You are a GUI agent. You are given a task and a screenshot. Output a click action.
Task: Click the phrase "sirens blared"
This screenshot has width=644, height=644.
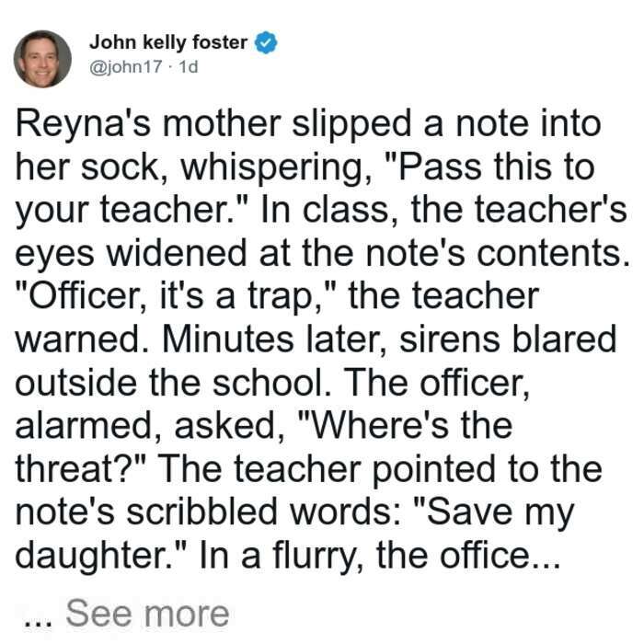click(508, 339)
